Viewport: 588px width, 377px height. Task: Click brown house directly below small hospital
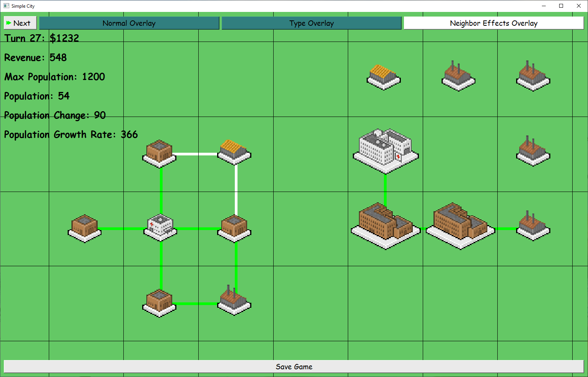pyautogui.click(x=159, y=302)
